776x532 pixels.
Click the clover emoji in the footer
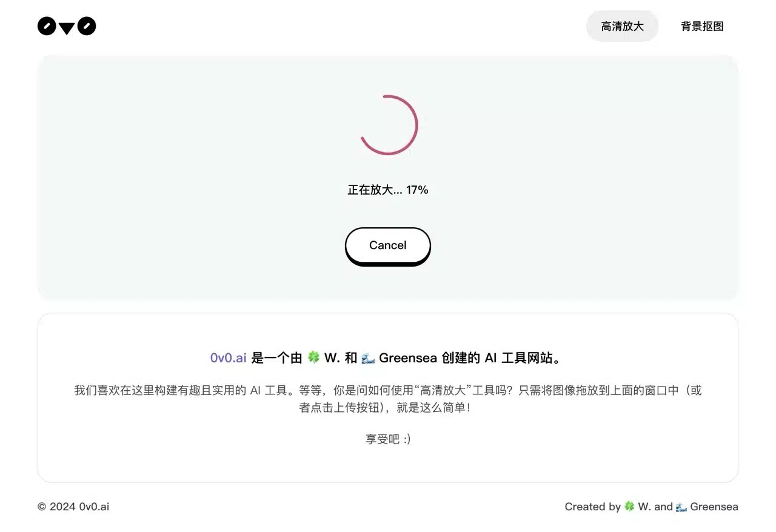click(630, 507)
